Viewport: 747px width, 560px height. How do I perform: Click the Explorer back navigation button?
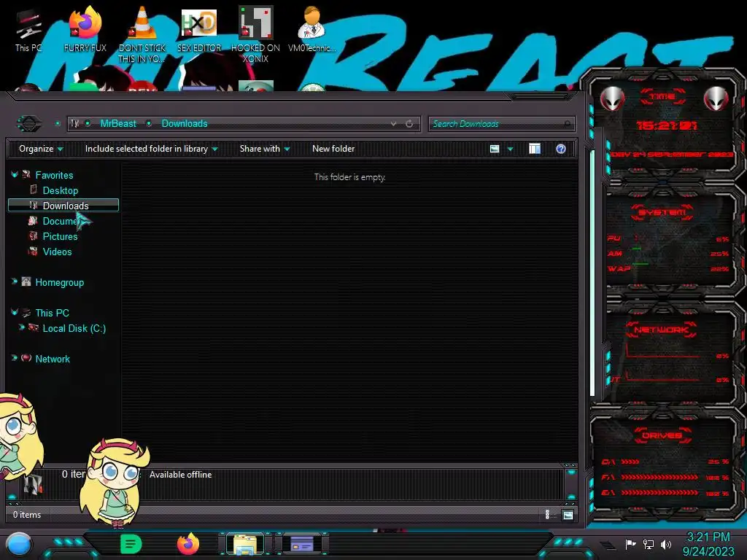click(x=29, y=124)
